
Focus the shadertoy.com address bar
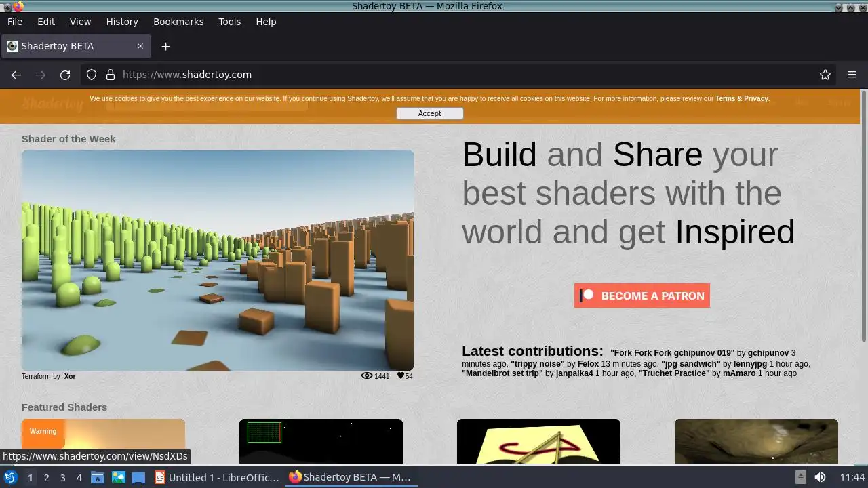[458, 75]
